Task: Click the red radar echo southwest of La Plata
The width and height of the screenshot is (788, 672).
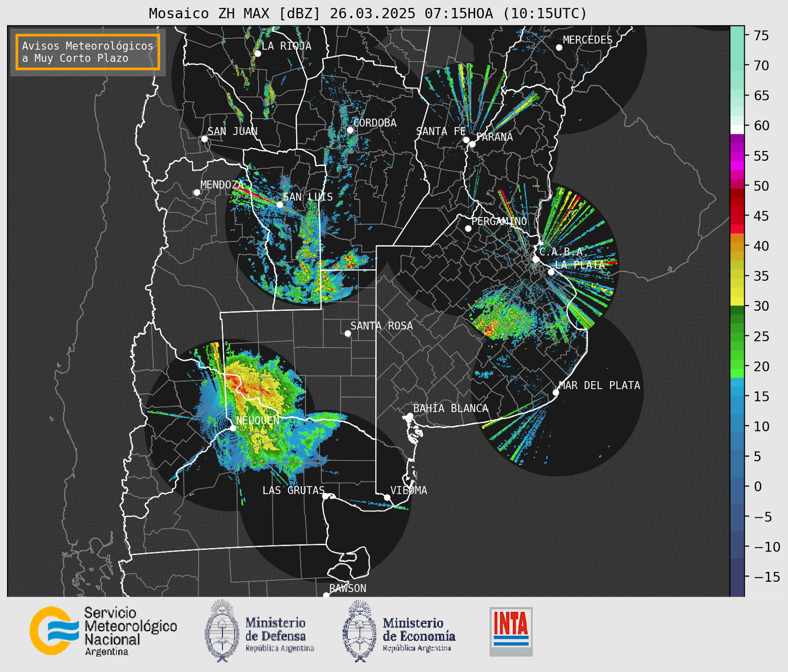Action: coord(489,330)
